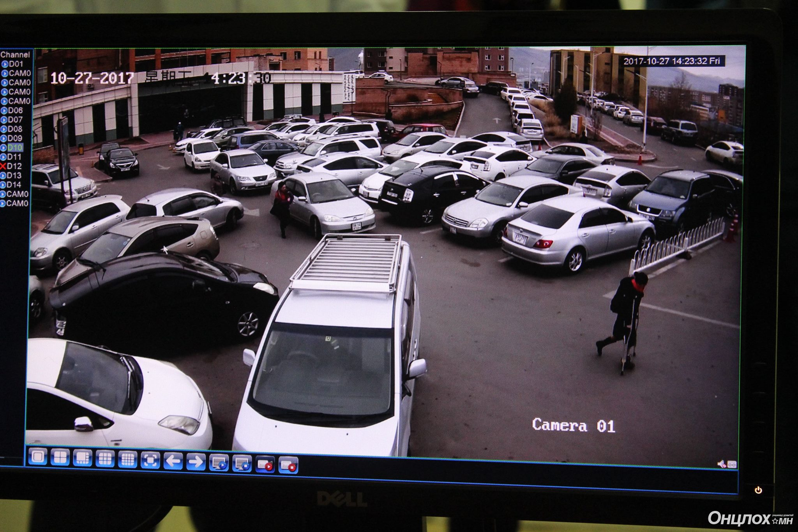Go to next camera page arrow
This screenshot has width=798, height=532.
pos(196,462)
